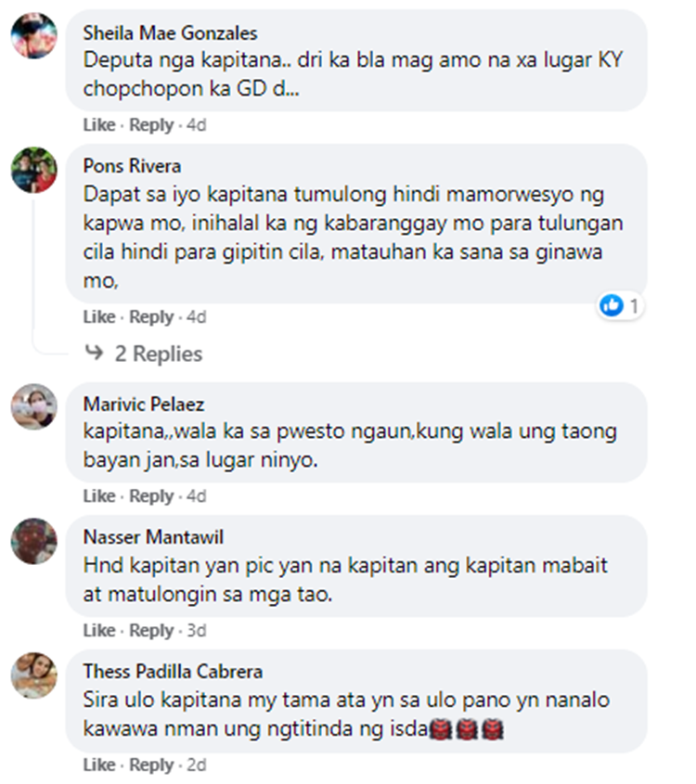Open Marivic Pelaez avatar

pos(34,407)
